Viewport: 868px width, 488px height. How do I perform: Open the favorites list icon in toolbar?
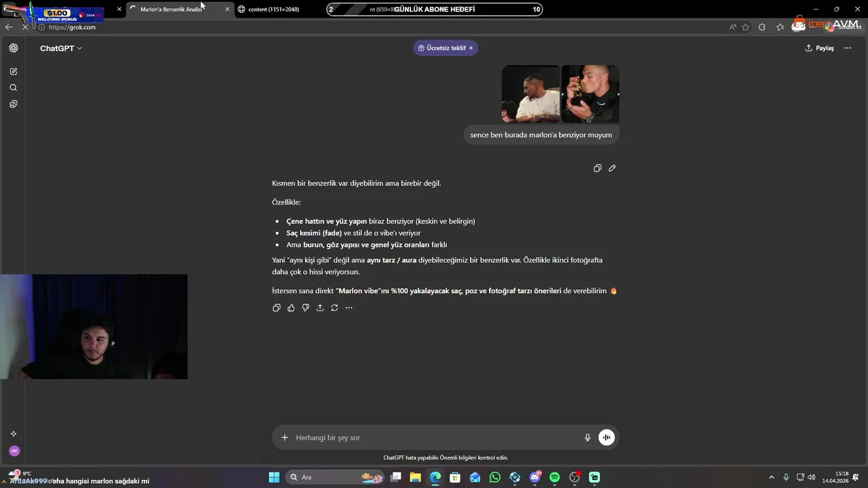point(781,27)
